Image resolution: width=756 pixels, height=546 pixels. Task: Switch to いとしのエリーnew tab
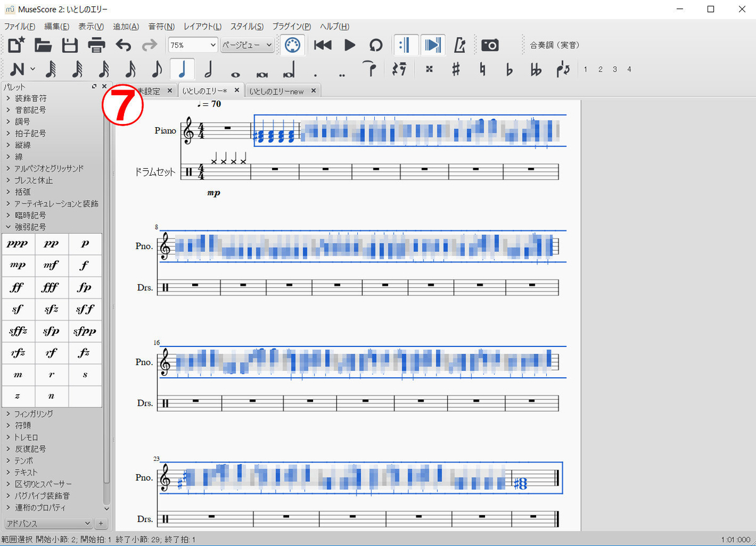276,91
